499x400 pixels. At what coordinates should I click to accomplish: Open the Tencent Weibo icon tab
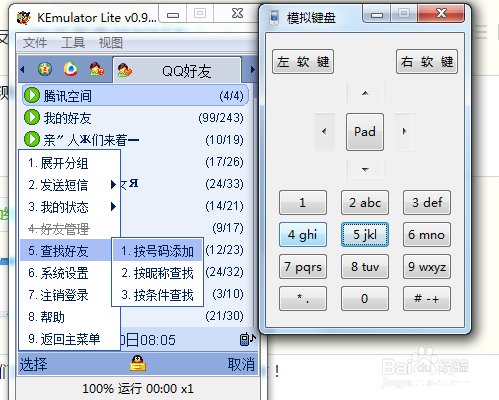click(71, 69)
